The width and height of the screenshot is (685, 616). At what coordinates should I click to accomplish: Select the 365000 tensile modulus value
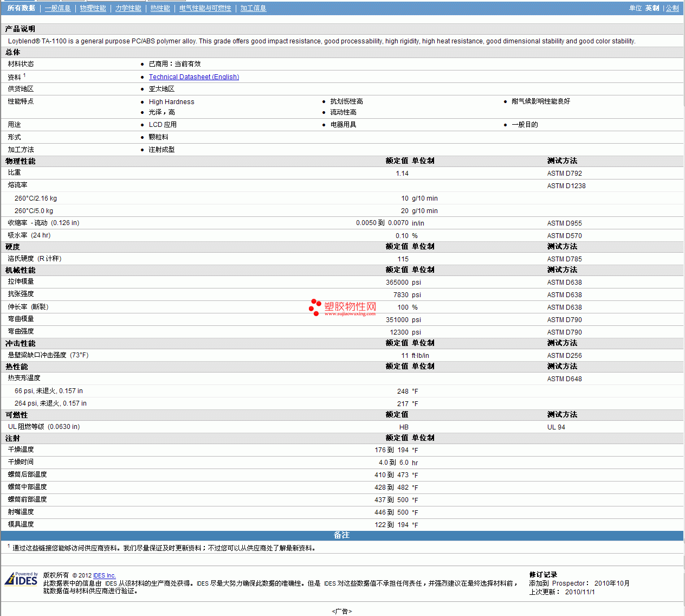pyautogui.click(x=397, y=283)
